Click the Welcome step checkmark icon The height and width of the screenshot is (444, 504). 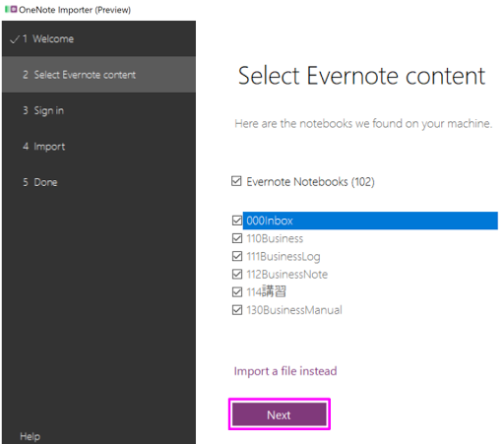(x=15, y=39)
